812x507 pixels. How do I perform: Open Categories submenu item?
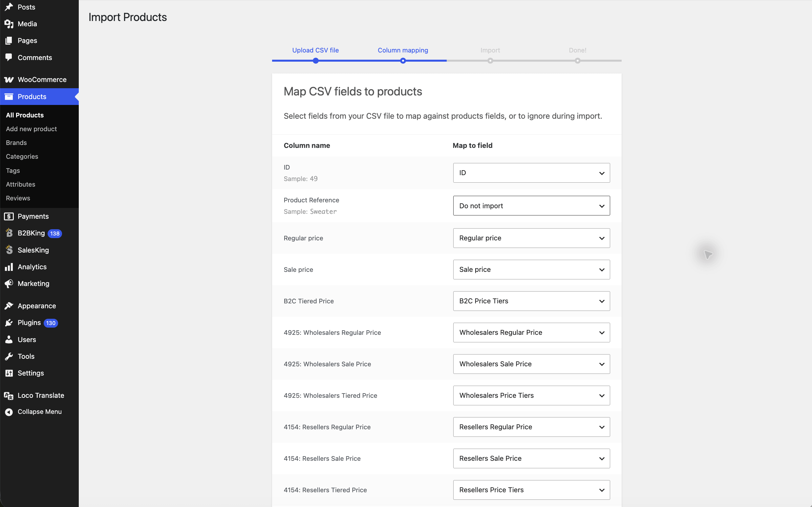click(x=22, y=157)
